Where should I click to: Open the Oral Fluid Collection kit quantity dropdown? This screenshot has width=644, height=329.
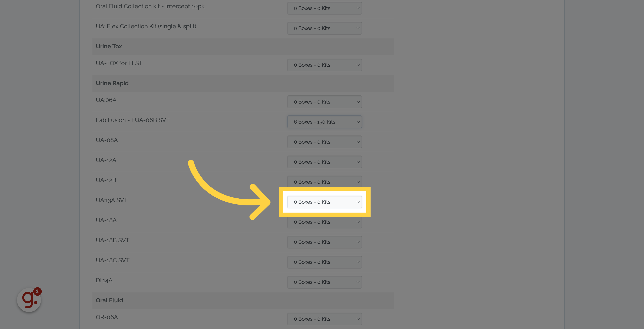pos(325,8)
